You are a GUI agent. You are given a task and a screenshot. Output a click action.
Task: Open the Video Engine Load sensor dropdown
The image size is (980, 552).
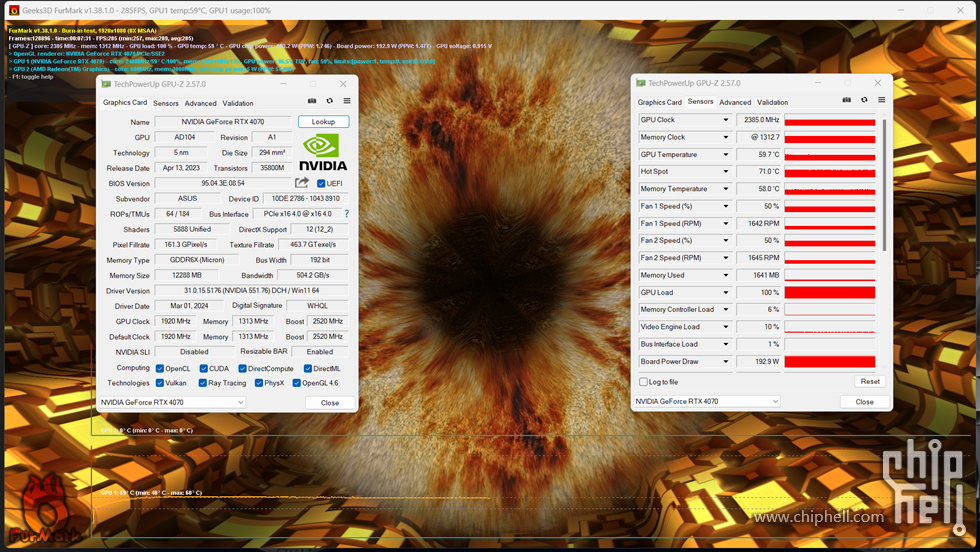pos(726,327)
